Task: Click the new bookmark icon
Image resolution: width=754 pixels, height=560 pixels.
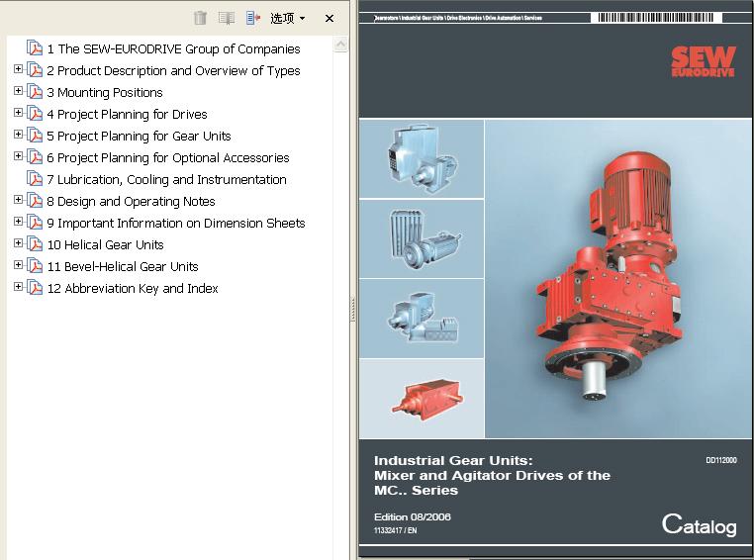Action: 226,18
